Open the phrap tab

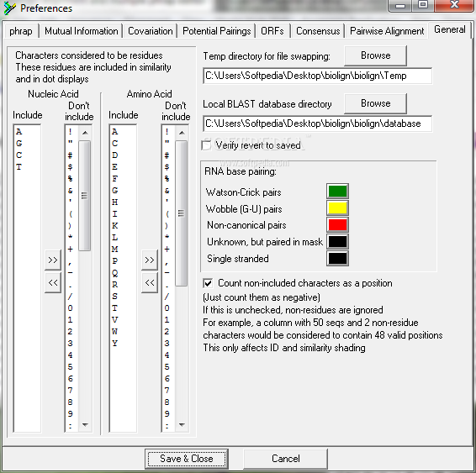21,31
